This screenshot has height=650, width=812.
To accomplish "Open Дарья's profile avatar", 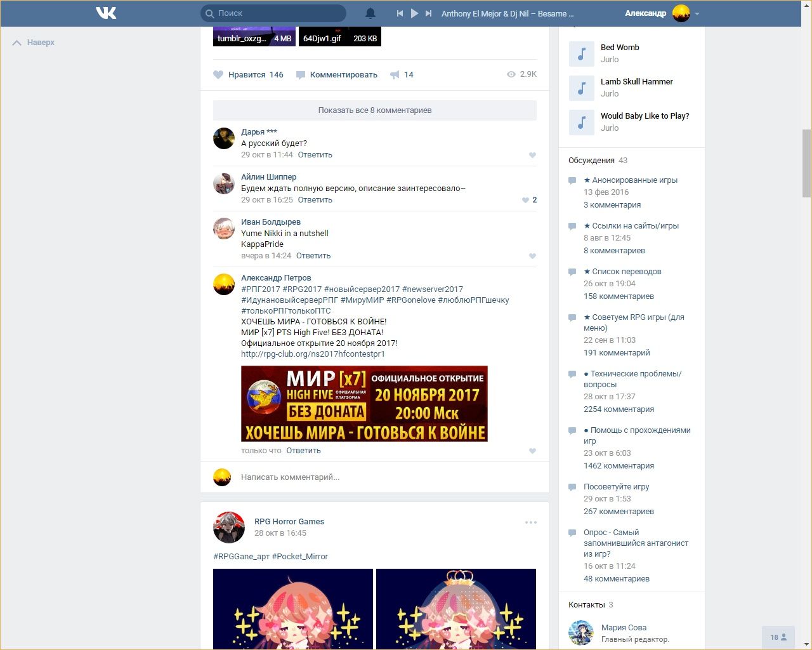I will click(x=224, y=138).
